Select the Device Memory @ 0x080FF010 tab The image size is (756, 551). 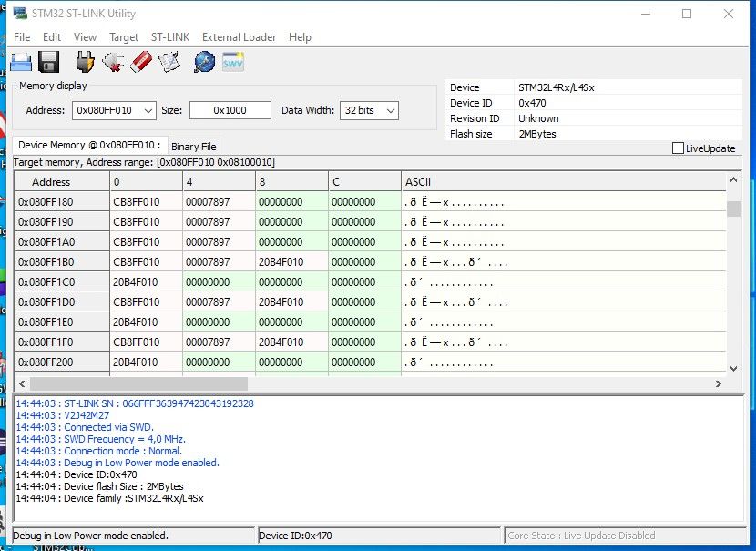89,145
